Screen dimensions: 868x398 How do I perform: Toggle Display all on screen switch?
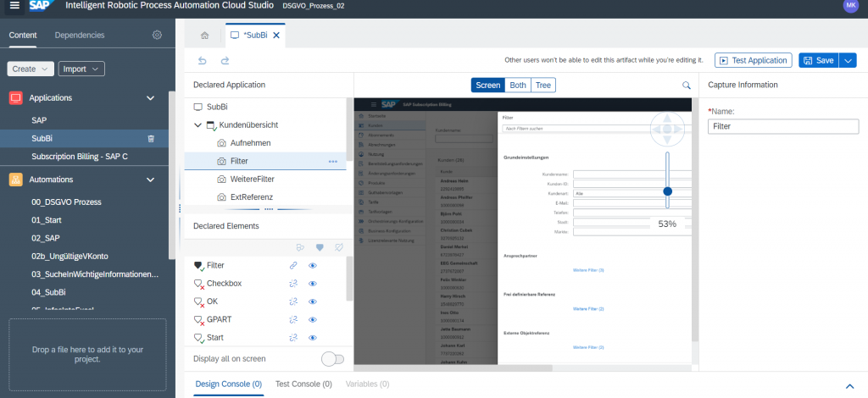(332, 359)
